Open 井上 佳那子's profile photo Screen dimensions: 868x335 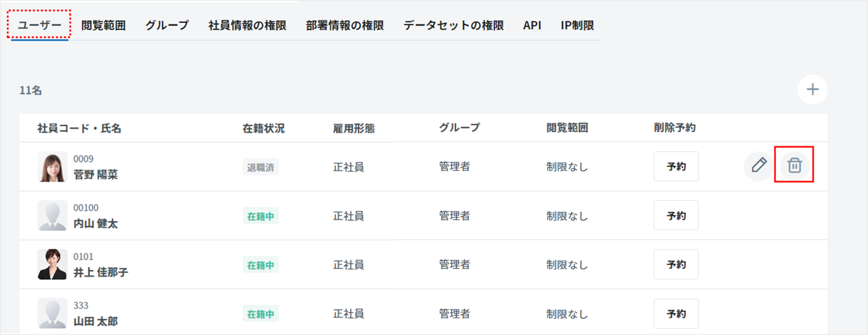tap(52, 264)
